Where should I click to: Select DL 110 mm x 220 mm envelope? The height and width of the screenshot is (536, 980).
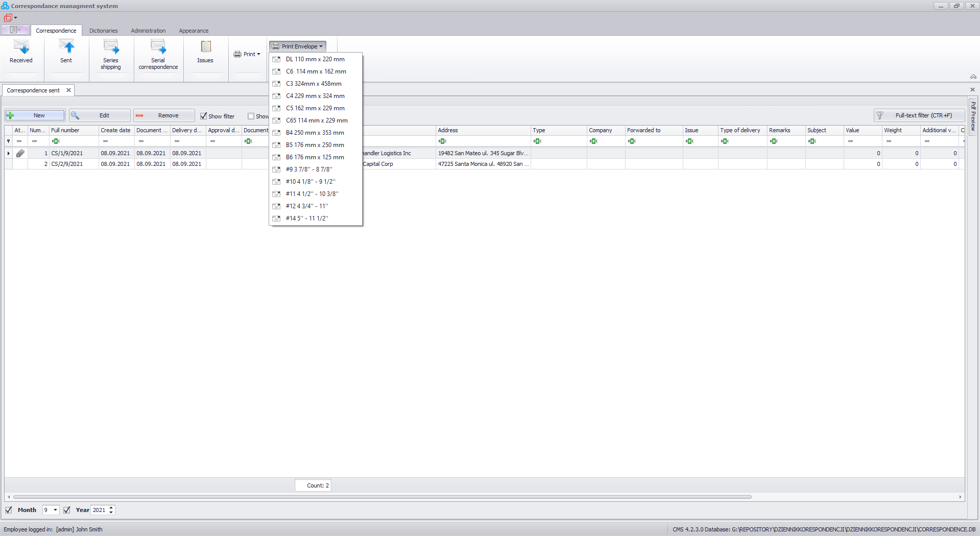click(x=315, y=59)
